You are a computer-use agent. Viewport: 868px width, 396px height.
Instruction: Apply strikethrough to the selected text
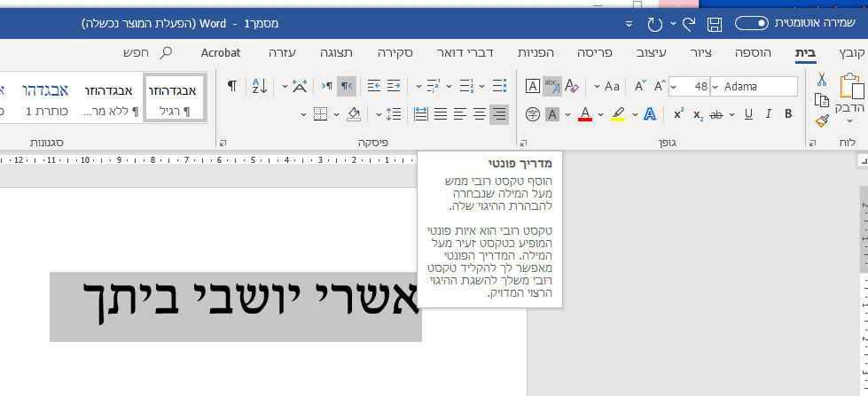pos(716,114)
